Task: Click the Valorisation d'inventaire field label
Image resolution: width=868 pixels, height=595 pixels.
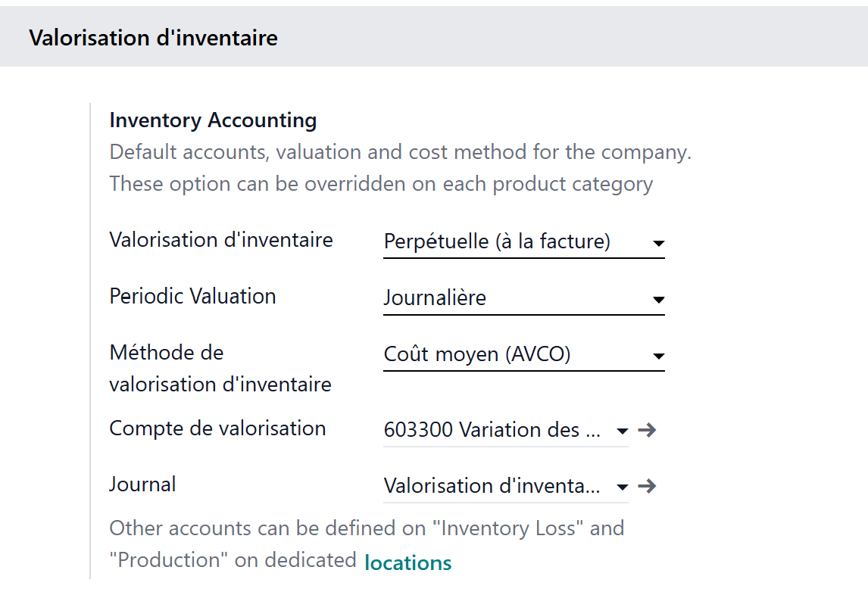Action: [x=220, y=240]
